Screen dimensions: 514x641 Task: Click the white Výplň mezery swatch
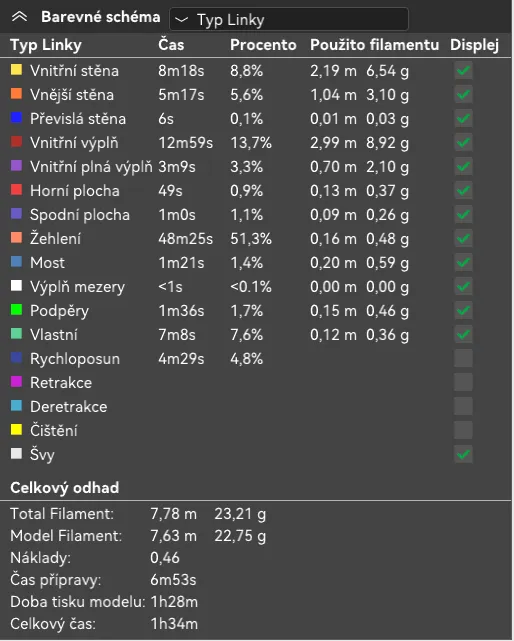16,286
